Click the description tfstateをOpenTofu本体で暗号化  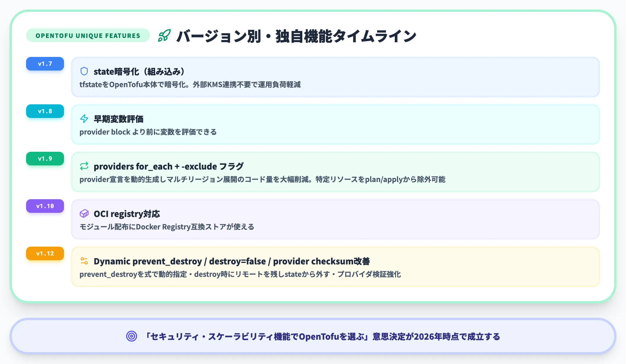click(x=190, y=85)
